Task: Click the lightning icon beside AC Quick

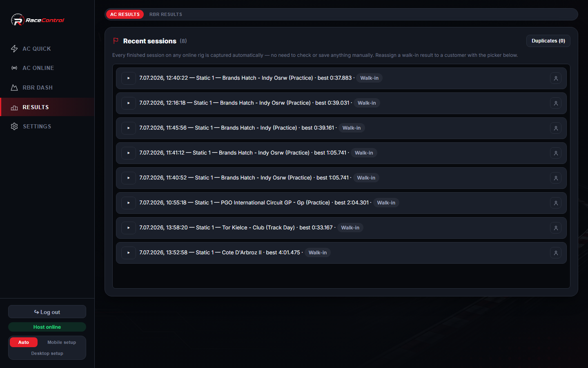Action: coord(14,49)
